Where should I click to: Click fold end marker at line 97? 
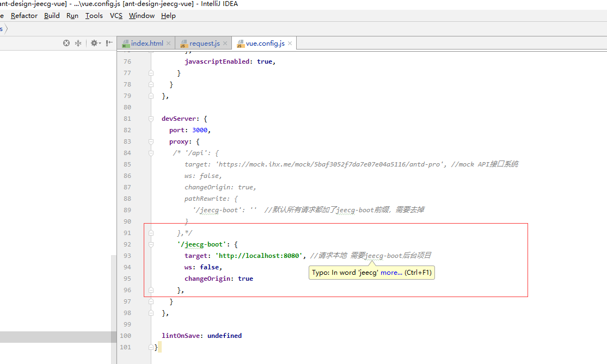coord(151,301)
